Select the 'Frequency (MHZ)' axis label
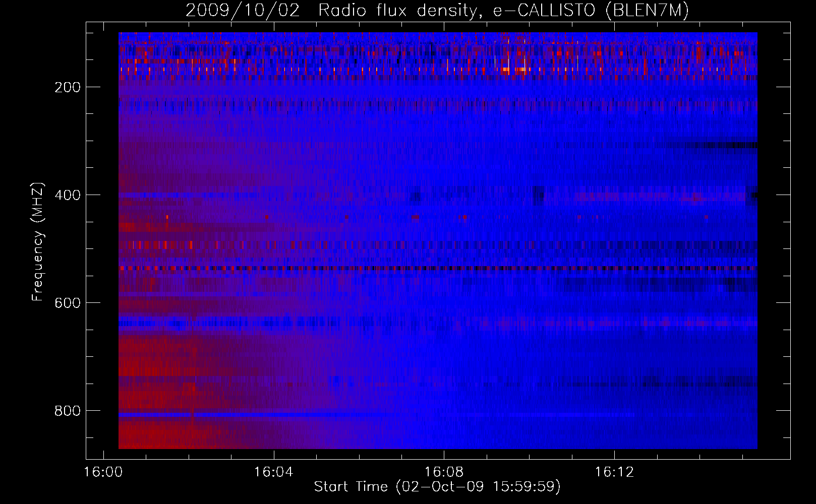 [38, 242]
